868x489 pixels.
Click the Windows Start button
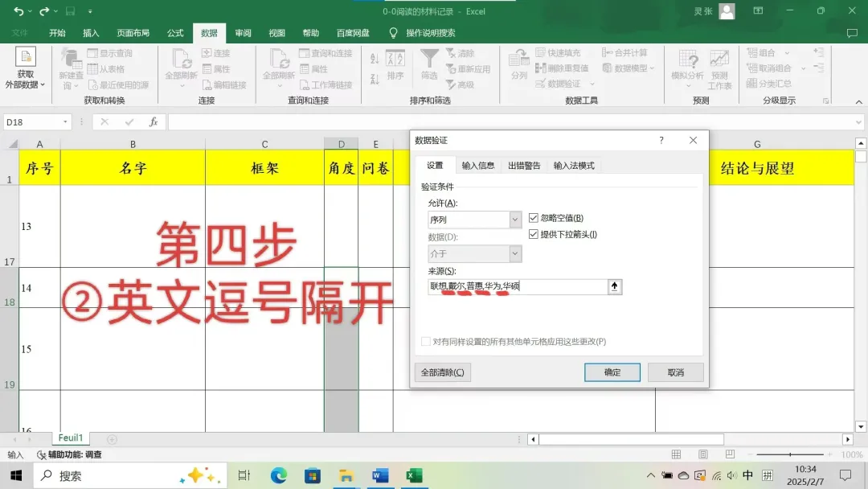[16, 475]
